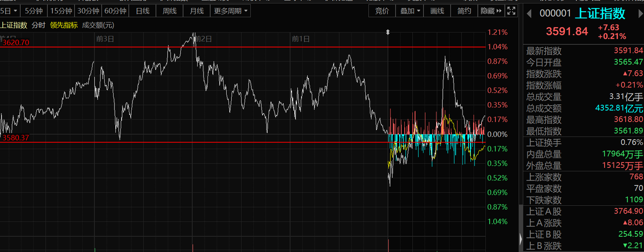Image resolution: width=644 pixels, height=252 pixels.
Task: Switch to the 日线 daily chart
Action: [143, 11]
